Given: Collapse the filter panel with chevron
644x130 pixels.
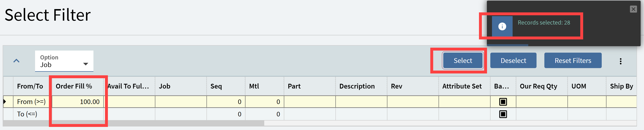Looking at the screenshot, I should point(17,61).
